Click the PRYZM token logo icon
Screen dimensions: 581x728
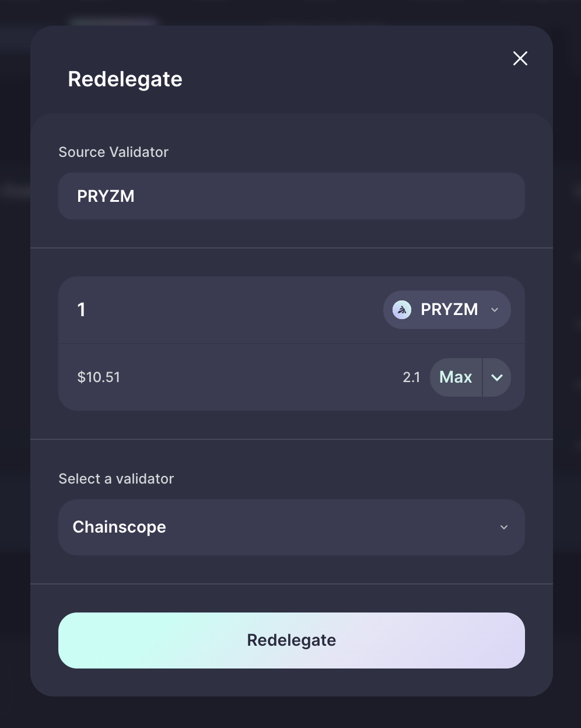point(402,310)
